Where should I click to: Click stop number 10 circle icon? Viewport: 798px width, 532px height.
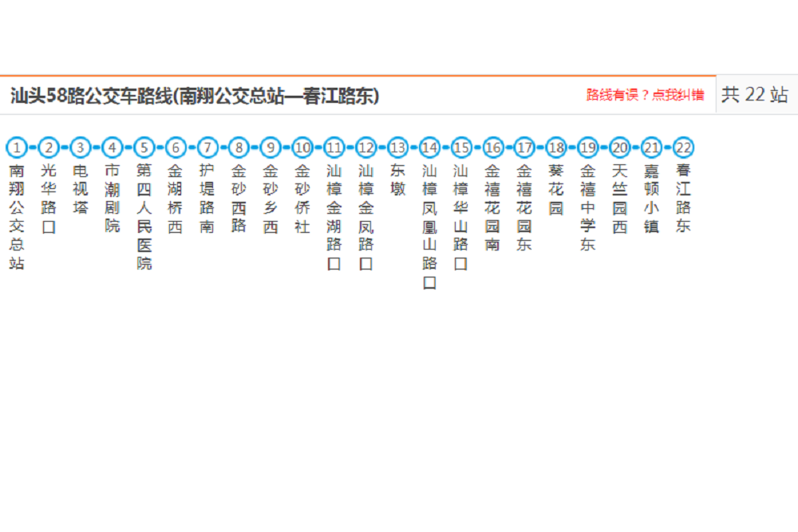coord(302,148)
